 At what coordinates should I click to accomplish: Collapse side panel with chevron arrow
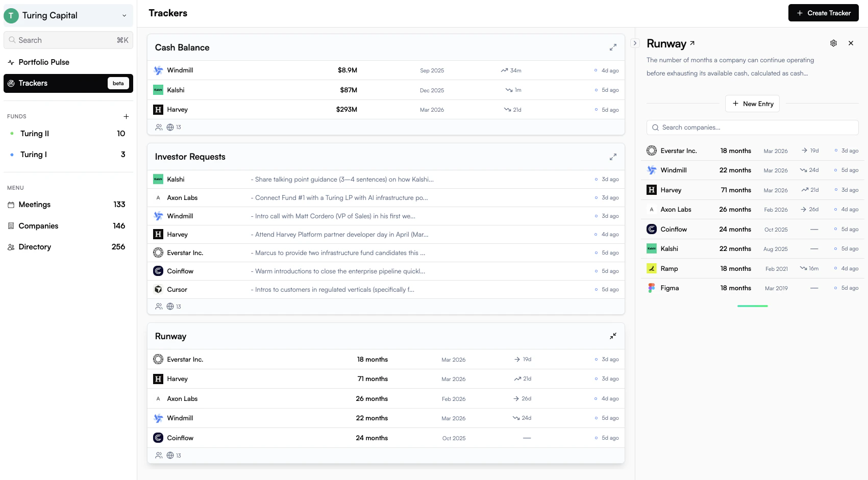(635, 43)
